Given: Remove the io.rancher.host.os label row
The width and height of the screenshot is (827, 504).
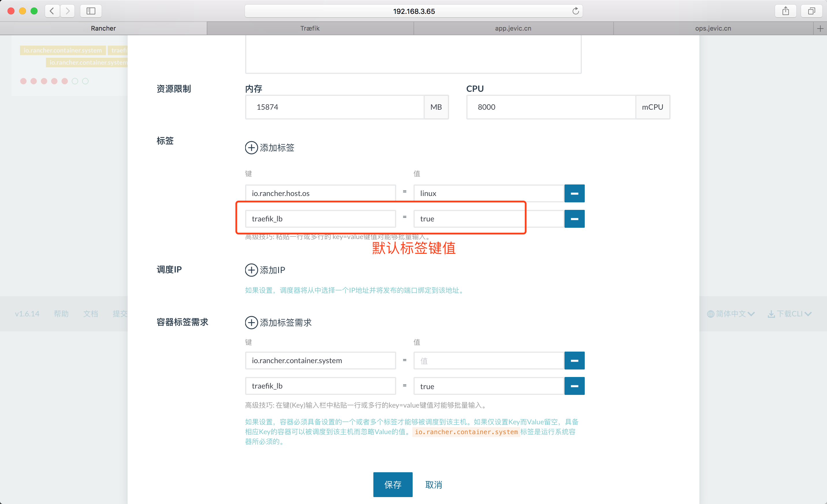Looking at the screenshot, I should (574, 193).
